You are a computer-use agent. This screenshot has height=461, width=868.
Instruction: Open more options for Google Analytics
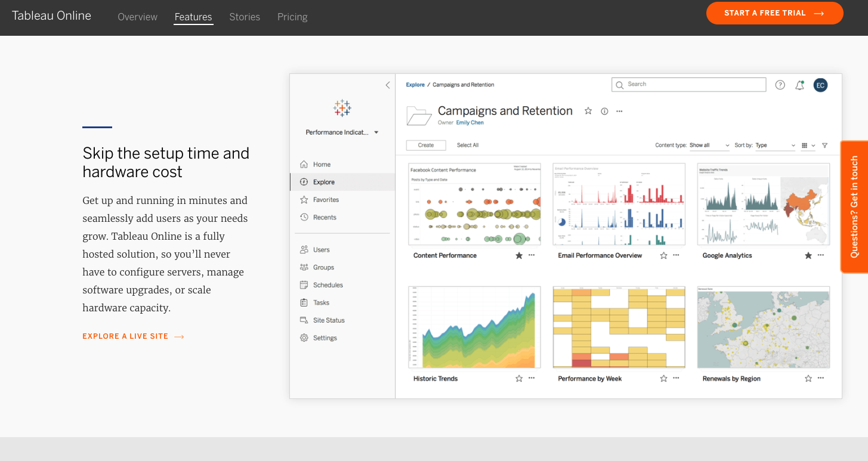(x=821, y=255)
